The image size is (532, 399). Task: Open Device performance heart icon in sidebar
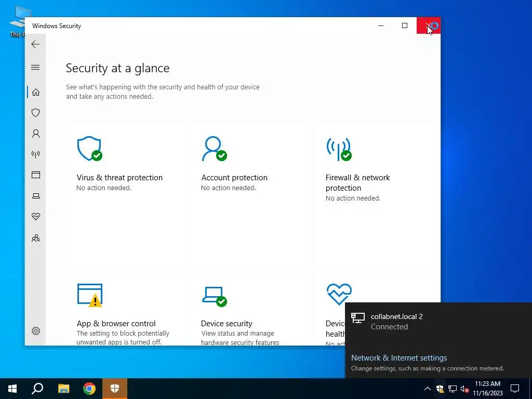click(36, 217)
